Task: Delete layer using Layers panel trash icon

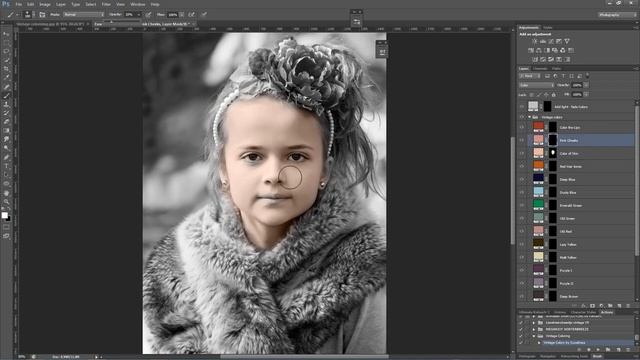Action: (x=628, y=306)
